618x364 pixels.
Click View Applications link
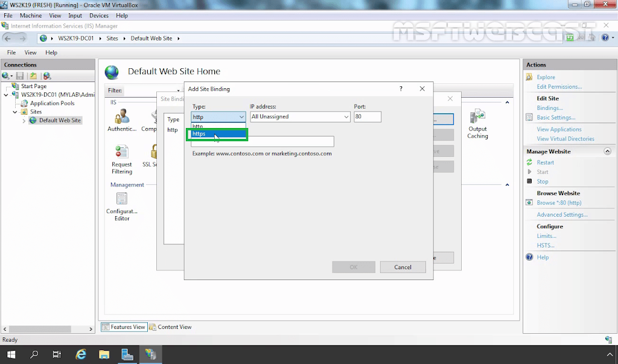click(x=559, y=129)
